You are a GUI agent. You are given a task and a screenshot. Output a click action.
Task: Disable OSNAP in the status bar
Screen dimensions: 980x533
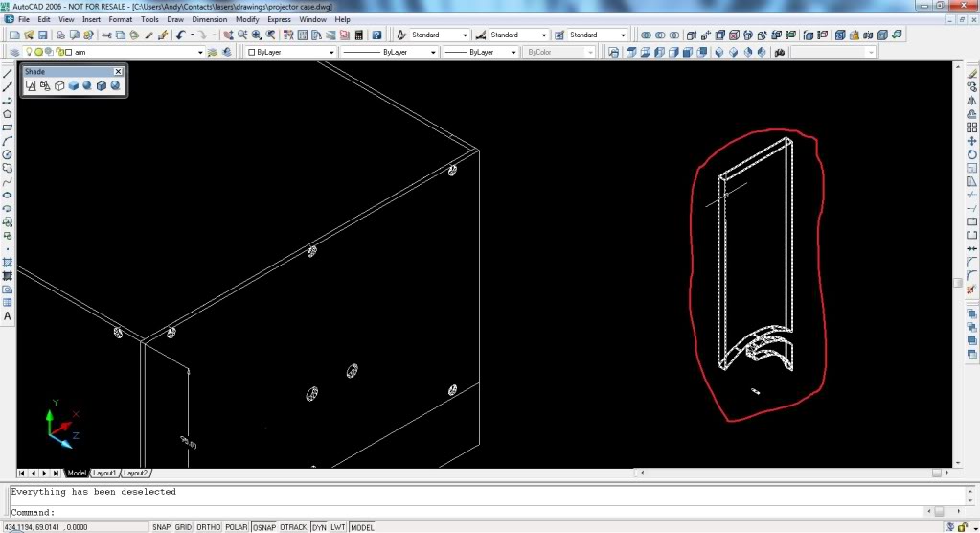(263, 527)
